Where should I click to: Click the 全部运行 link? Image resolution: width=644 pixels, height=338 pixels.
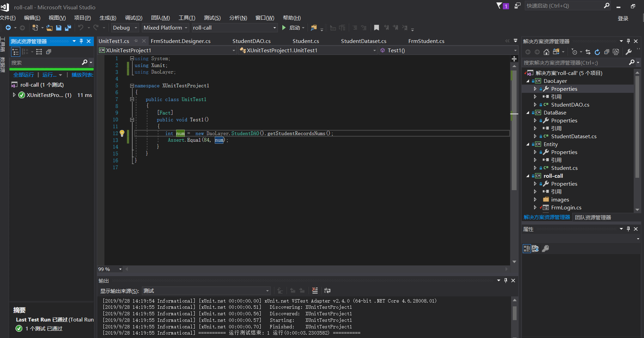coord(24,75)
